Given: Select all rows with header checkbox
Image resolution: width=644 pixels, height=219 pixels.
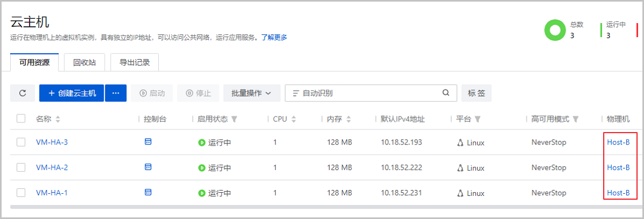Looking at the screenshot, I should [x=21, y=119].
